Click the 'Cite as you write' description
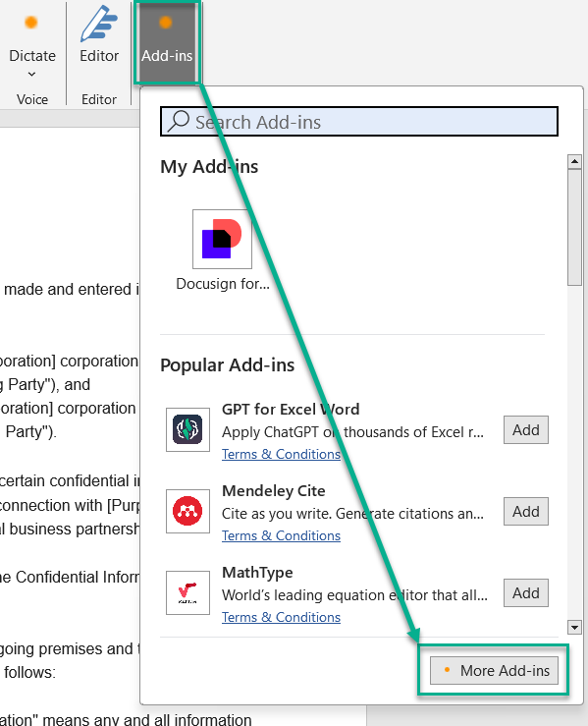Viewport: 588px width, 726px height. [352, 514]
